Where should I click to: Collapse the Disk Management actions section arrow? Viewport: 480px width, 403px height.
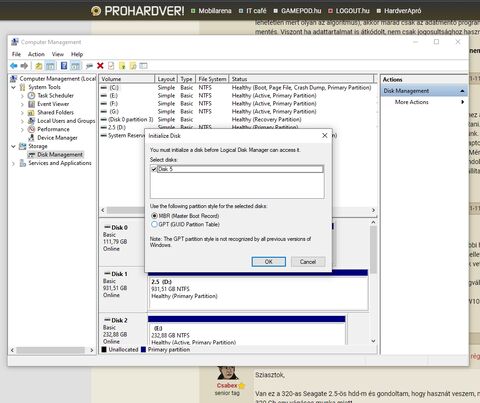462,91
